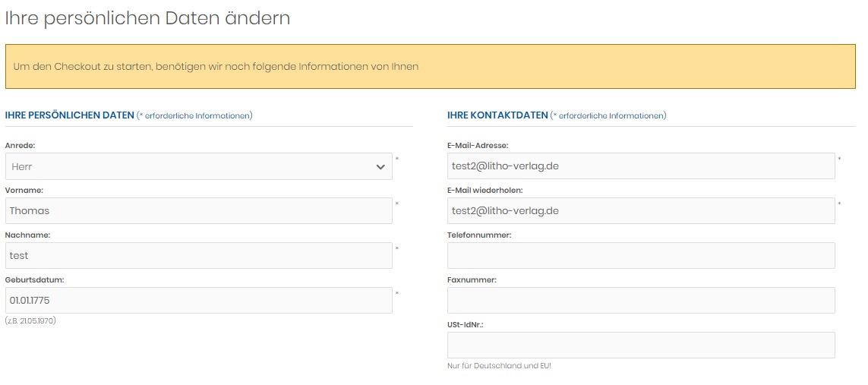
Task: Click the IHRE PERSÖNLICHEN DATEN section heading
Action: pos(70,115)
